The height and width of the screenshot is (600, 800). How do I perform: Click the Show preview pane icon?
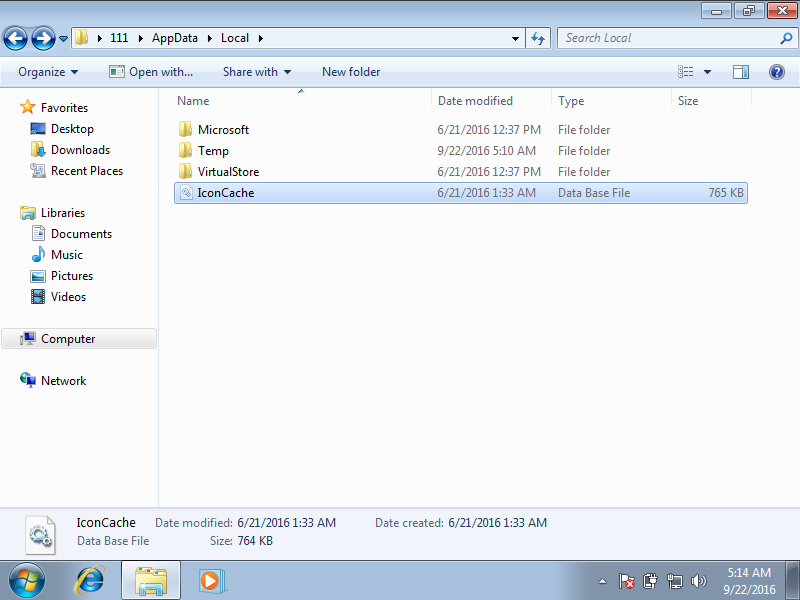[x=741, y=72]
